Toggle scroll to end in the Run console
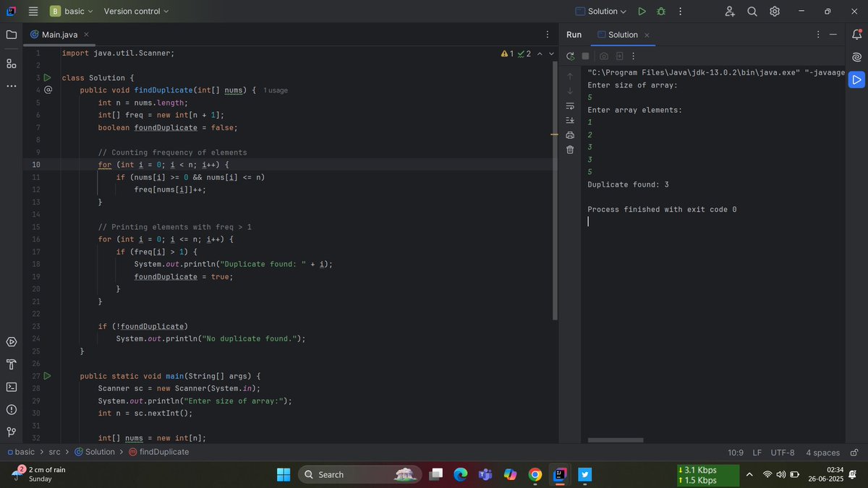Image resolution: width=868 pixels, height=488 pixels. (570, 120)
